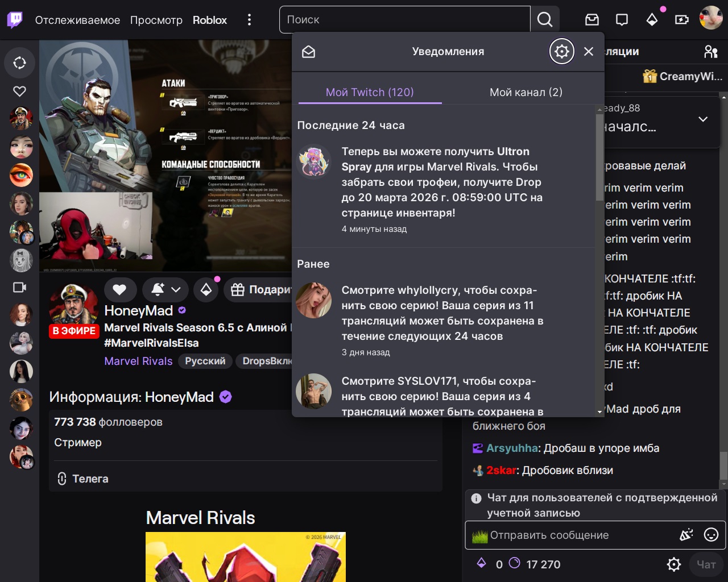The width and height of the screenshot is (728, 582).
Task: Click the celebration party-popper icon in chat input
Action: point(686,535)
